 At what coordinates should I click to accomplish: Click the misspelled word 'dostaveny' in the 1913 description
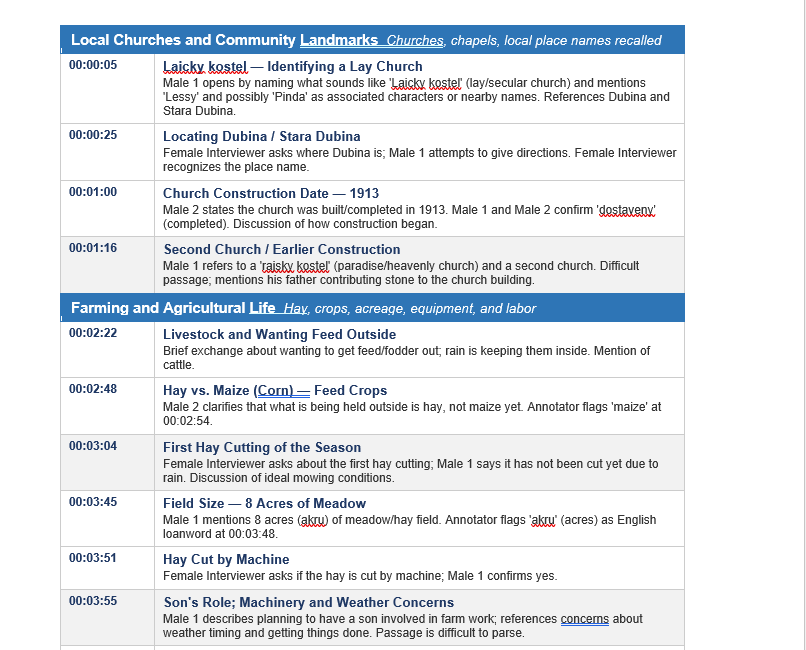pyautogui.click(x=627, y=210)
